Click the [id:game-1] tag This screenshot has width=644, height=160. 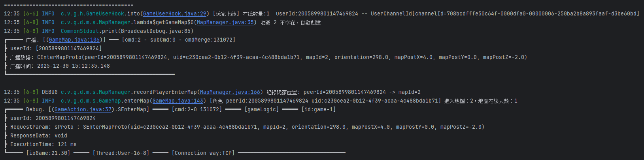click(319, 109)
